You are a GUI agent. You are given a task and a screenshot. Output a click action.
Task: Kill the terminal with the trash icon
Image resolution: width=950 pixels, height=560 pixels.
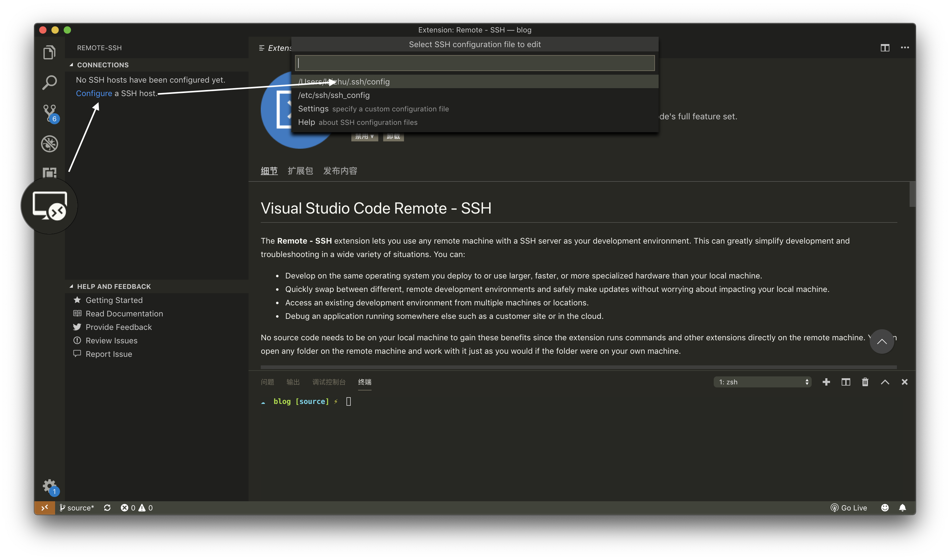[865, 382]
